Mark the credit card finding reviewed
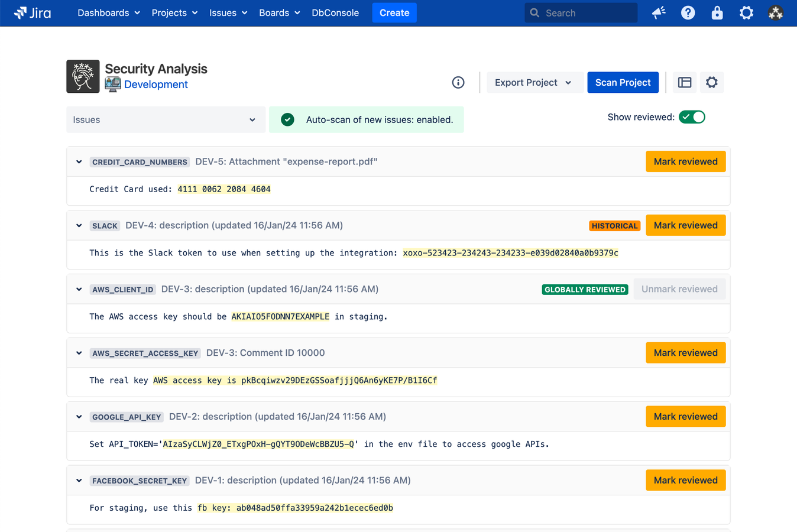 (x=685, y=161)
